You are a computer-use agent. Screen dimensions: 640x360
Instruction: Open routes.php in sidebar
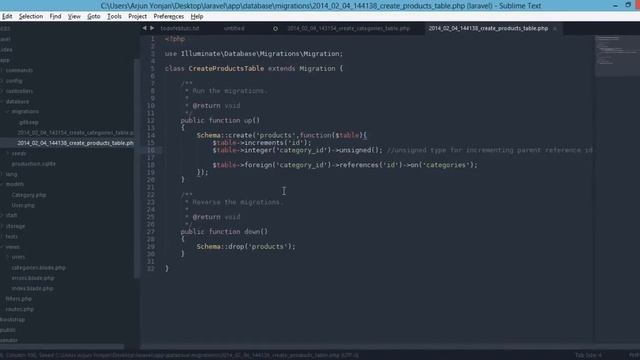(x=20, y=309)
